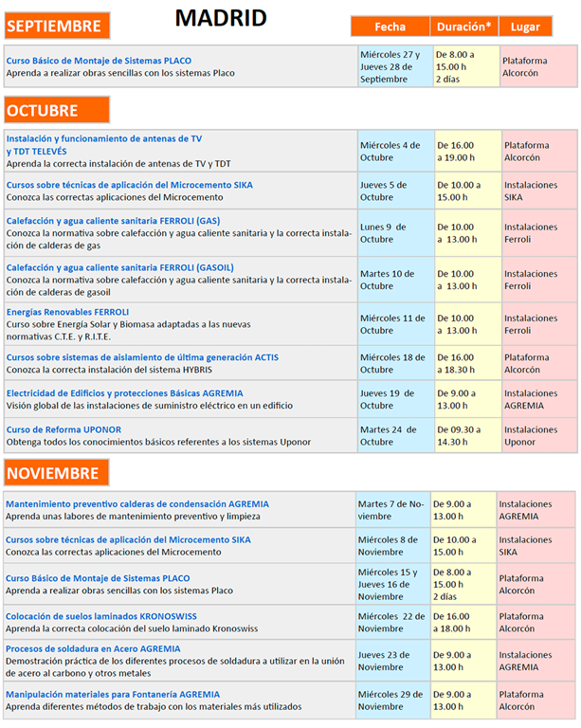Click the Instalaciones Uponor location cell
Screen dimensions: 581x728
538,435
